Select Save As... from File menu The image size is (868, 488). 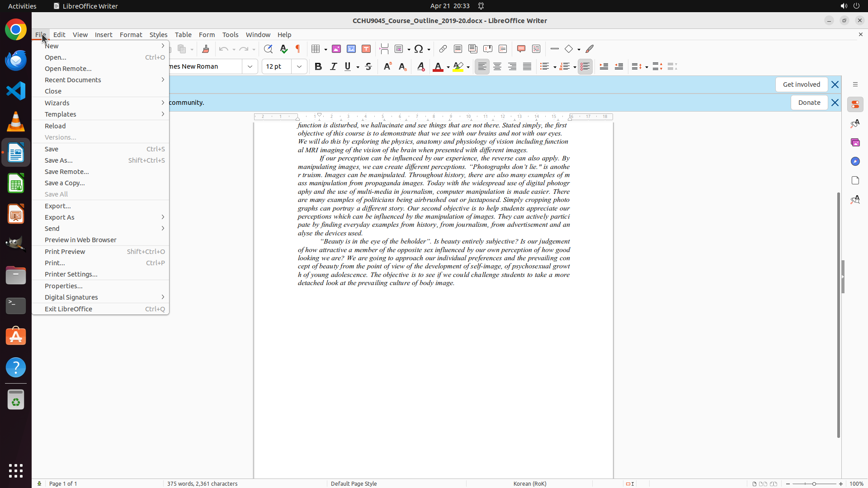pyautogui.click(x=59, y=160)
